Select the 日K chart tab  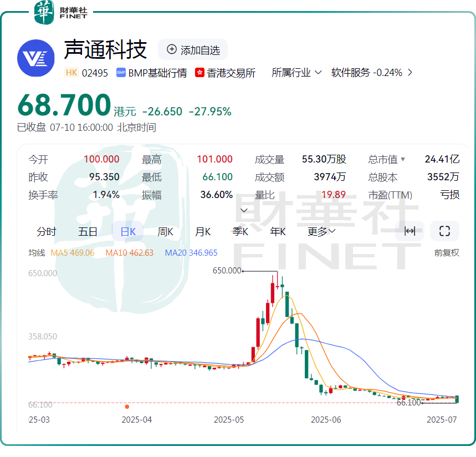pyautogui.click(x=128, y=231)
